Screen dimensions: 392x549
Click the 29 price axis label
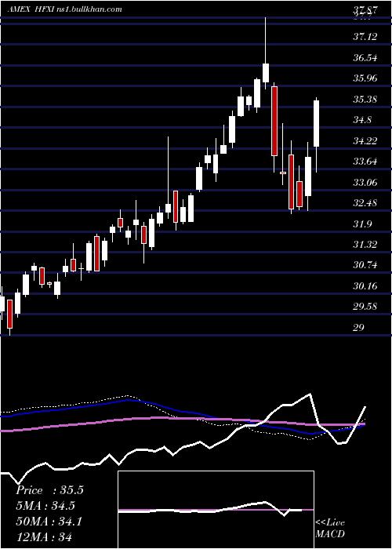tap(359, 327)
